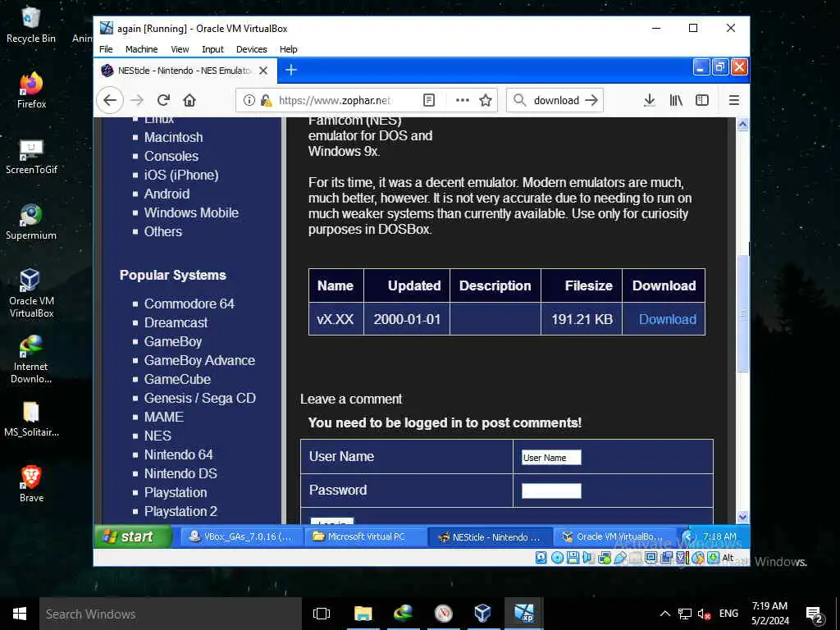Close the NESticle browser tab
The width and height of the screenshot is (840, 630).
click(x=263, y=71)
